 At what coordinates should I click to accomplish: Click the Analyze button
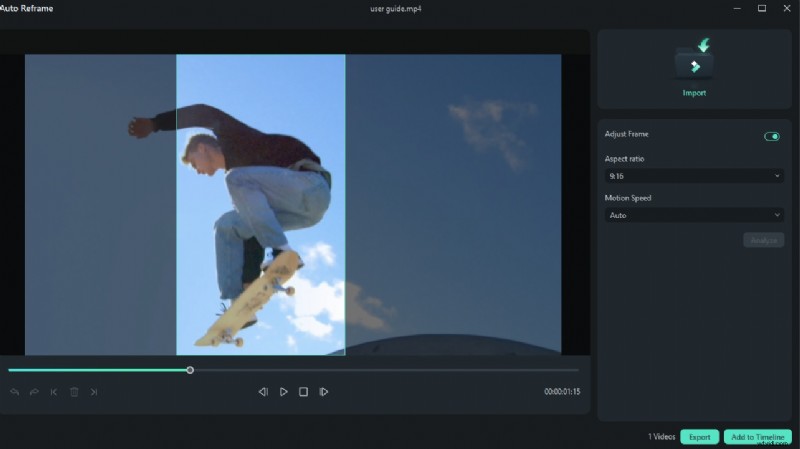pos(763,240)
